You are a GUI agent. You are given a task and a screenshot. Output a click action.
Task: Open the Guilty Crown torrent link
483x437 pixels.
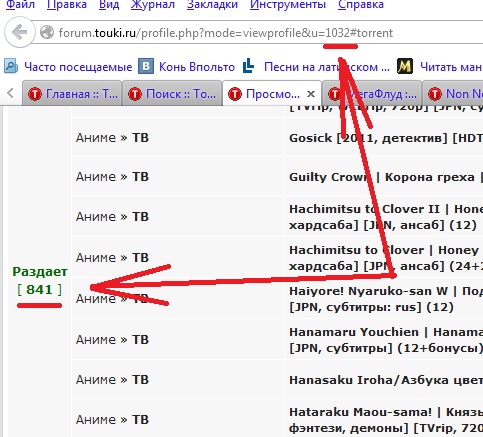(386, 177)
